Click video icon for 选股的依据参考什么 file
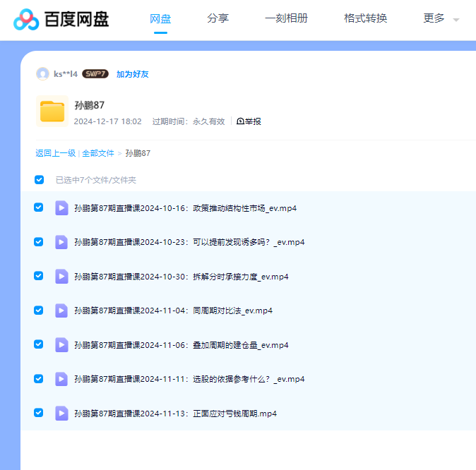 [61, 379]
